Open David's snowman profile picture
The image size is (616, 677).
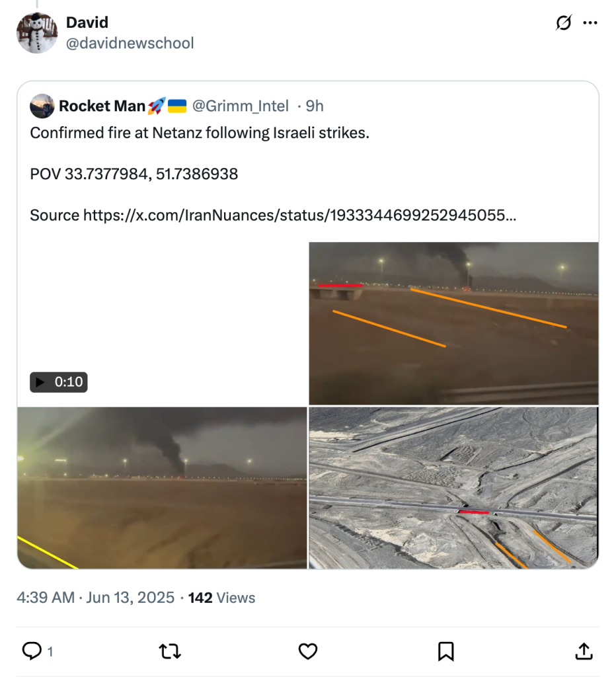point(37,33)
